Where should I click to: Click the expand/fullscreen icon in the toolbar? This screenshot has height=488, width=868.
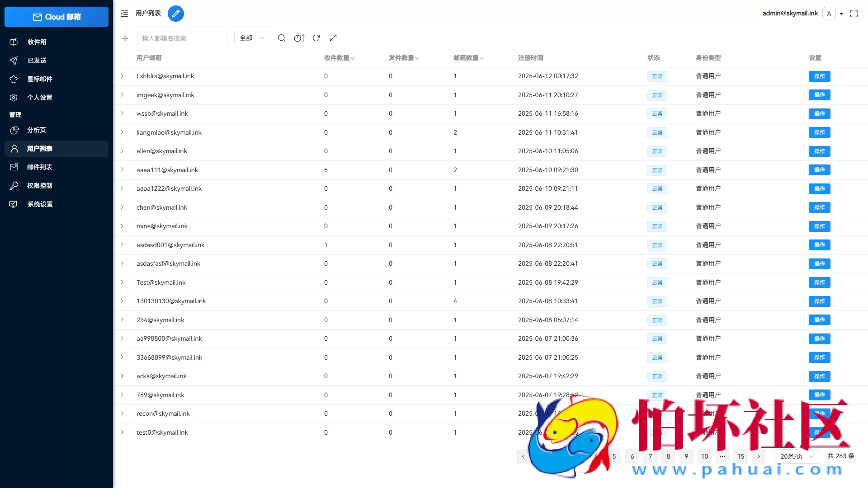pyautogui.click(x=334, y=38)
